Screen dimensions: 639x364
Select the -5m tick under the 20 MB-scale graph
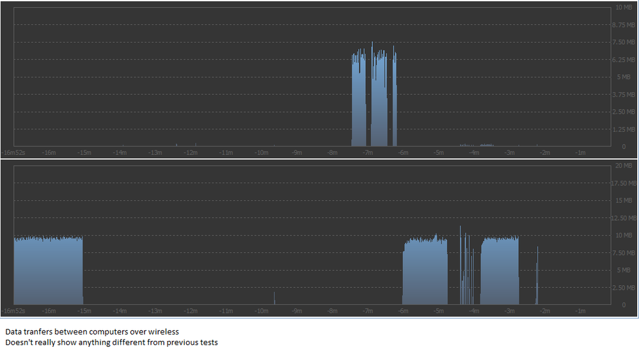(438, 311)
